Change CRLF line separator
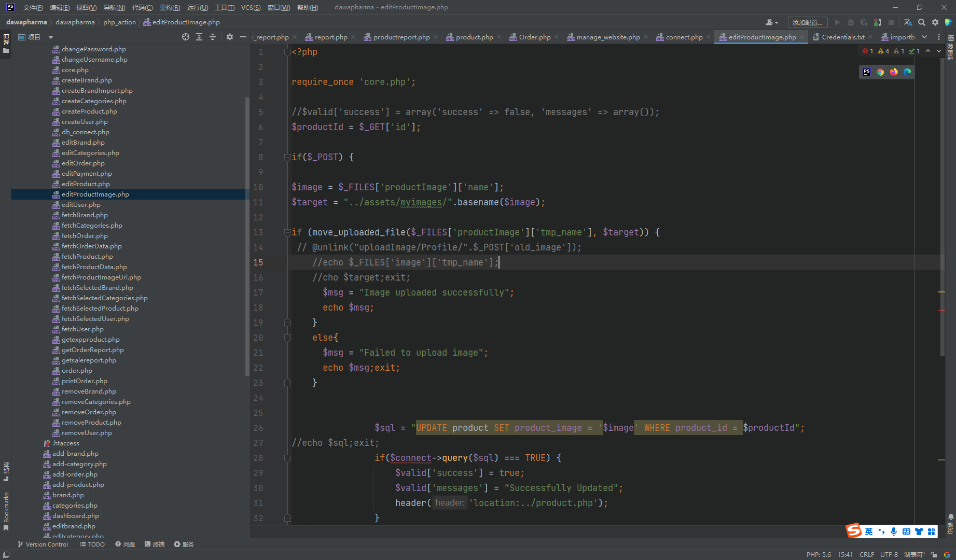The height and width of the screenshot is (560, 956). click(x=866, y=554)
